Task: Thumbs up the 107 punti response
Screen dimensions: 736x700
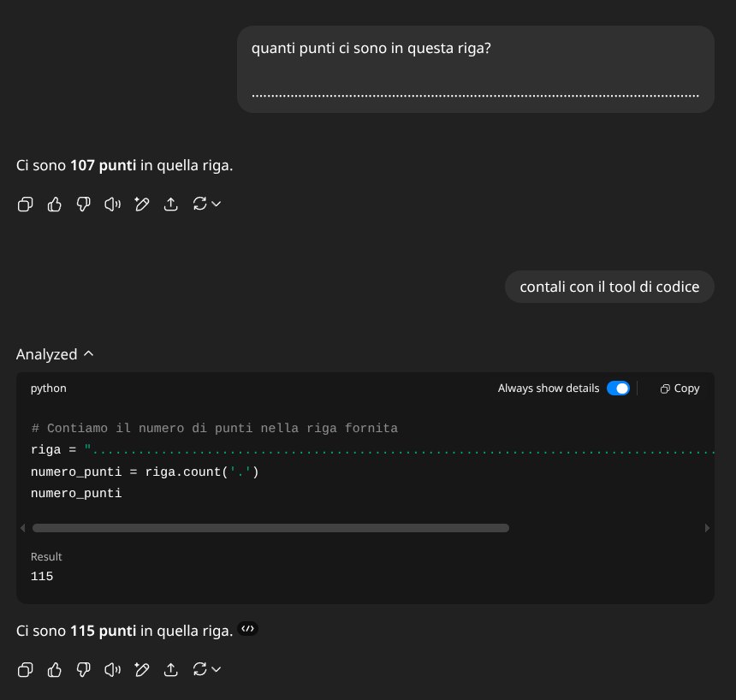Action: coord(55,204)
